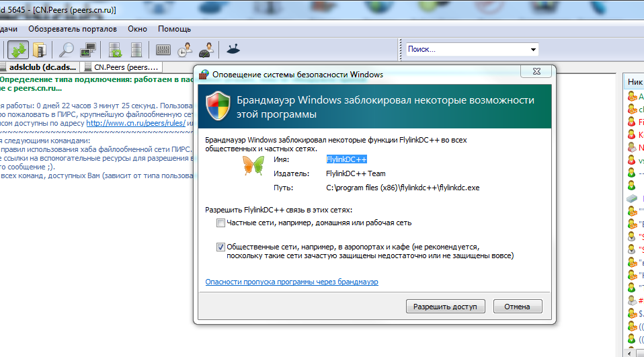Open the Обозреватель порталов menu
The width and height of the screenshot is (644, 357).
point(73,29)
